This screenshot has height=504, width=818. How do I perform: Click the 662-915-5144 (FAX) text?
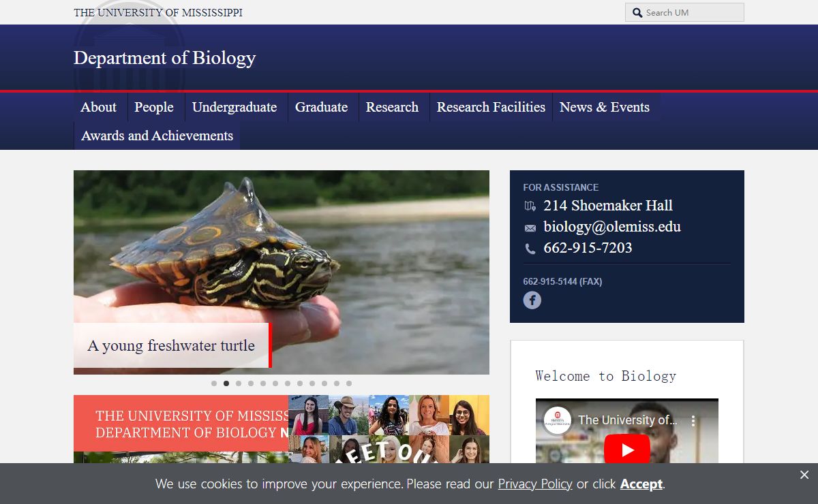tap(562, 281)
